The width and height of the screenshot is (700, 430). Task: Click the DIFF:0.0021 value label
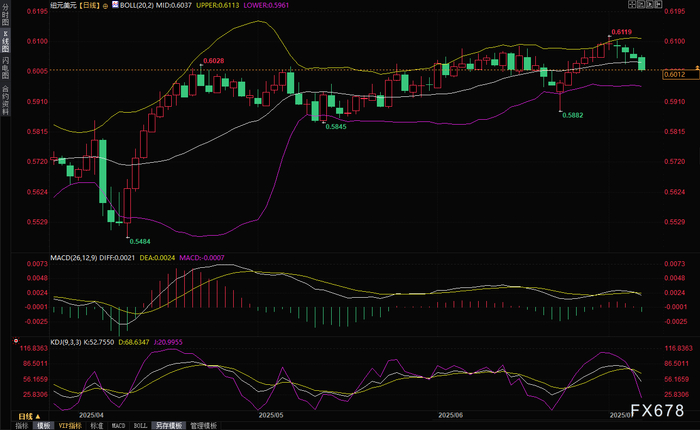(x=117, y=258)
